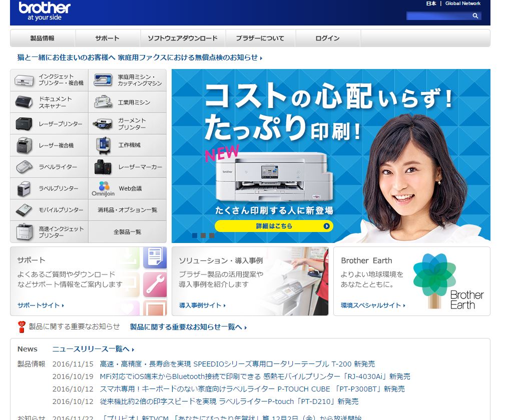
Task: Click the レーザープリンター icon
Action: click(x=24, y=124)
